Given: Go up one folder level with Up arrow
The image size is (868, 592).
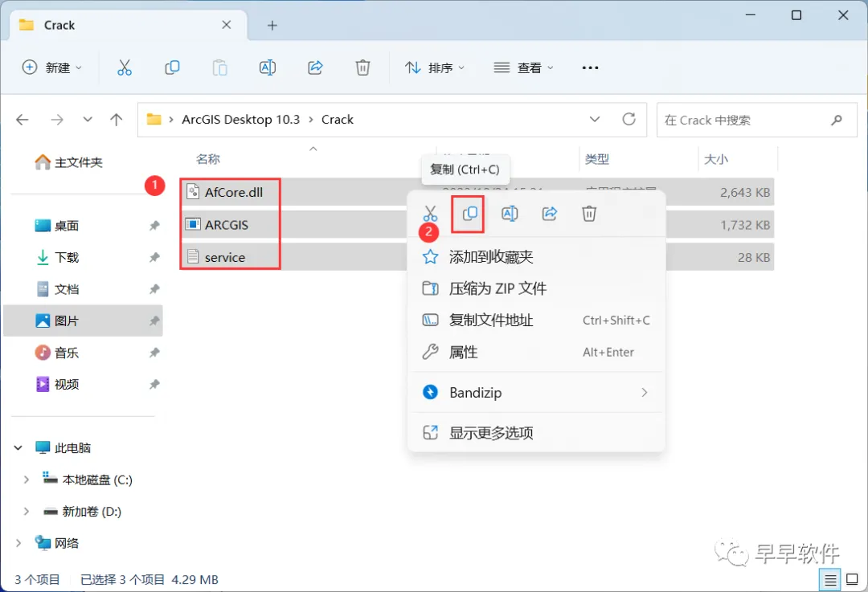Looking at the screenshot, I should click(x=117, y=120).
